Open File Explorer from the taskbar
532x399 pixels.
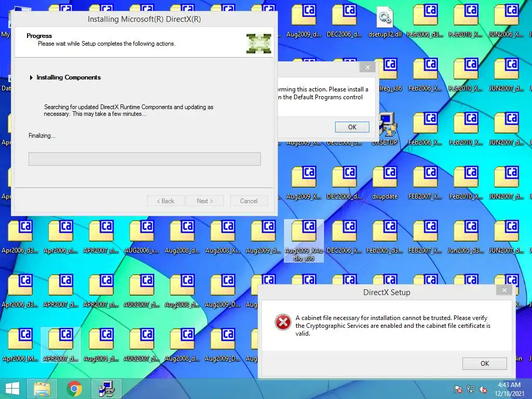[43, 389]
